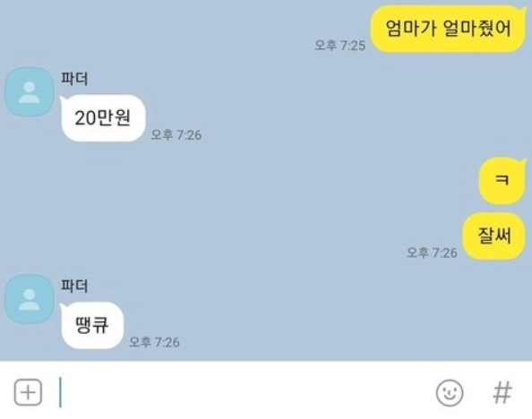Tap the hashtag search icon
This screenshot has height=419, width=532.
click(502, 392)
